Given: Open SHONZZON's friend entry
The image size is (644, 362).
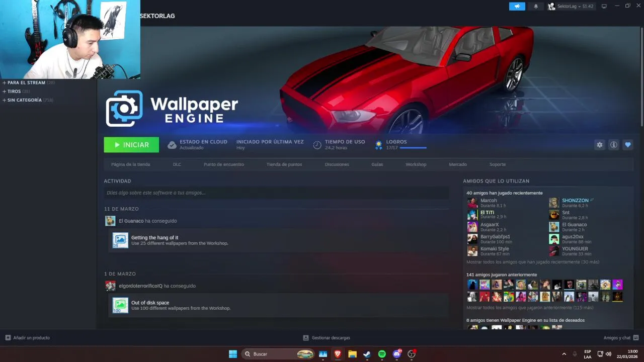Looking at the screenshot, I should pyautogui.click(x=573, y=203).
